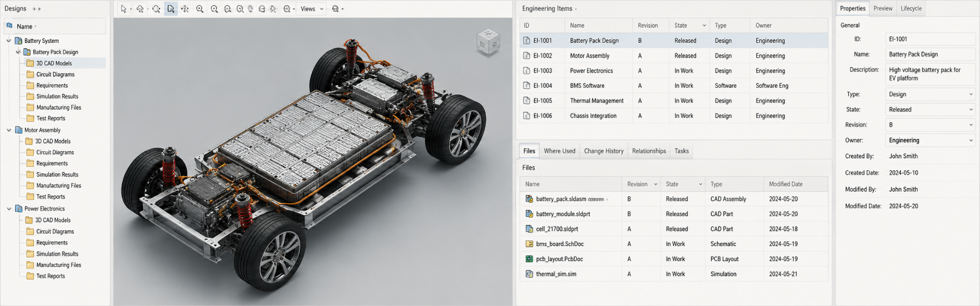Select the thermal_sim.sim file row

674,274
